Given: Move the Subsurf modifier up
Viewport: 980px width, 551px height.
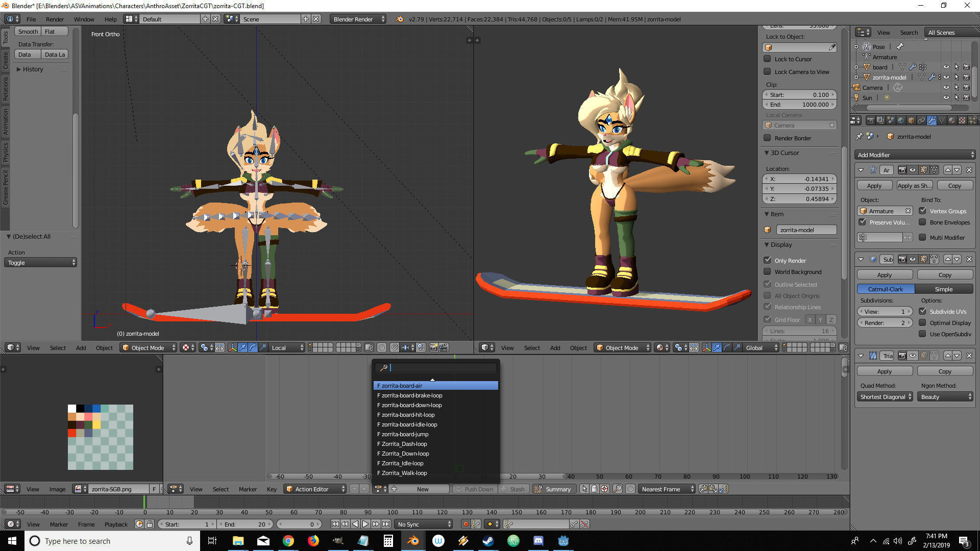Looking at the screenshot, I should (x=948, y=259).
